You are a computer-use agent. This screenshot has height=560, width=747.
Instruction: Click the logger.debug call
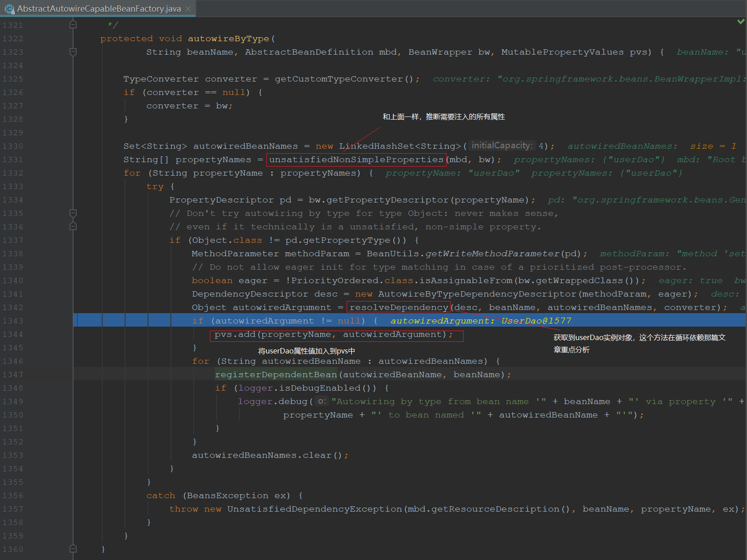click(x=273, y=401)
